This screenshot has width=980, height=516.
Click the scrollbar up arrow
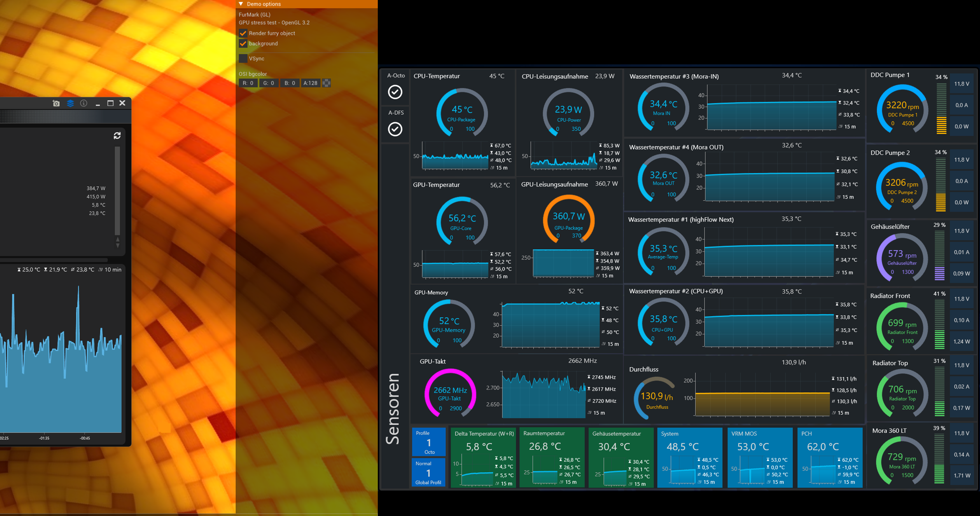[x=117, y=239]
